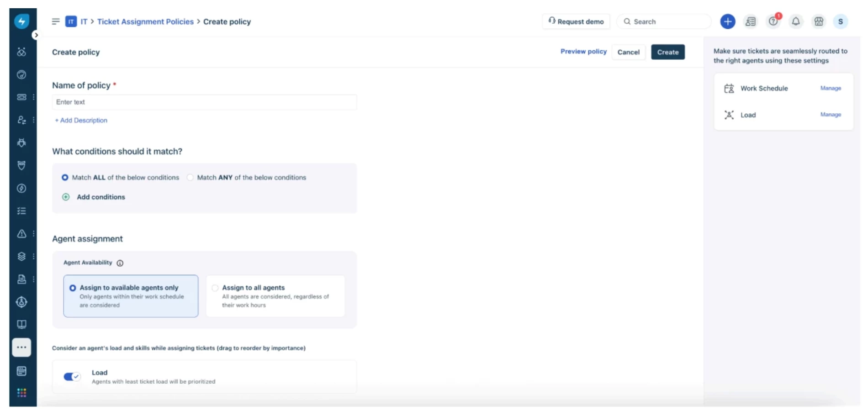The image size is (868, 411).
Task: Open the help question-mark icon
Action: [x=773, y=21]
